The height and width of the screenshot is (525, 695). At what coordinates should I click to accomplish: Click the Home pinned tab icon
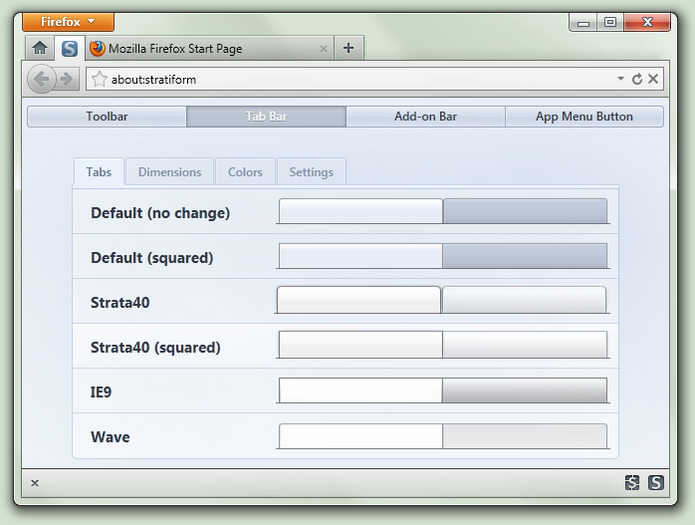coord(40,48)
